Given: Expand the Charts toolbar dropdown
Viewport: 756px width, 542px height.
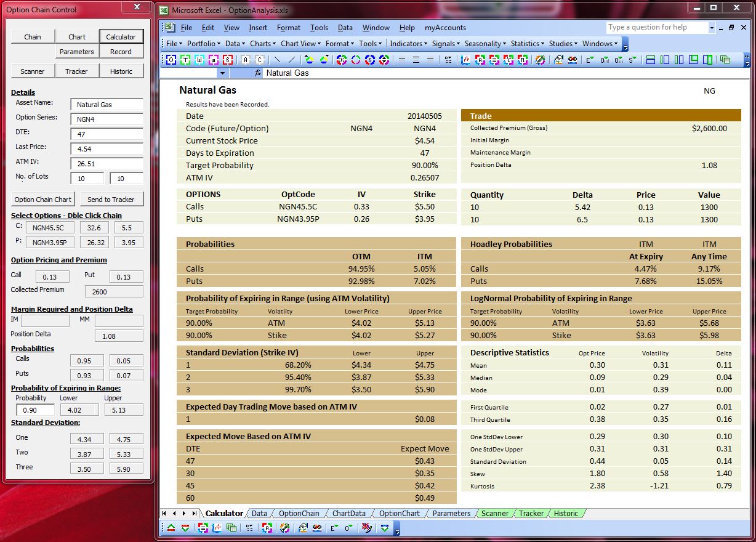Looking at the screenshot, I should tap(263, 44).
